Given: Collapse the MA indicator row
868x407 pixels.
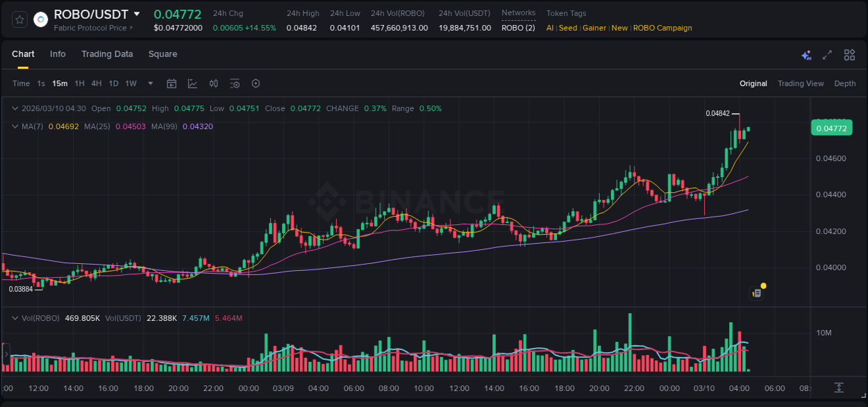Looking at the screenshot, I should [15, 126].
